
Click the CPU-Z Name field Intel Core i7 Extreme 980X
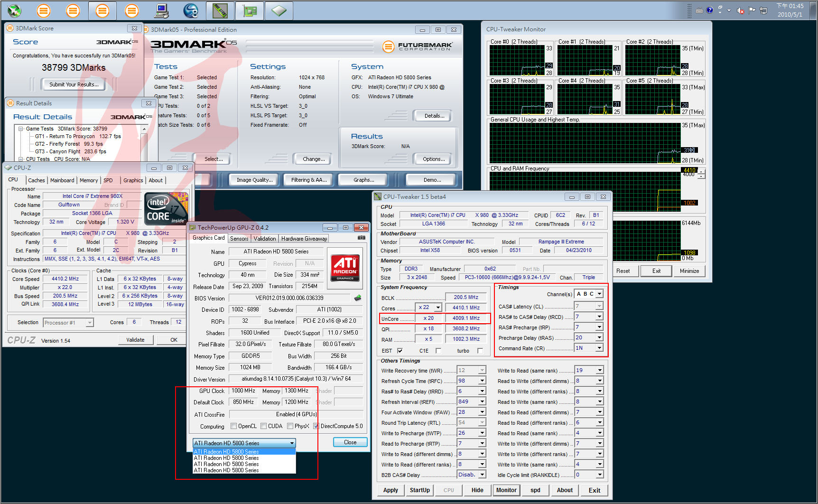point(93,196)
